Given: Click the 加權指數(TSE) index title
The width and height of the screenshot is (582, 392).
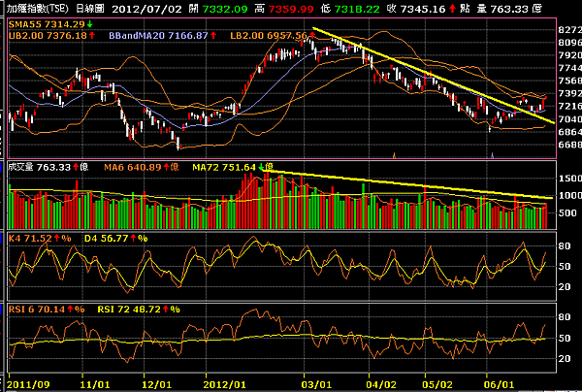Looking at the screenshot, I should 38,9.
